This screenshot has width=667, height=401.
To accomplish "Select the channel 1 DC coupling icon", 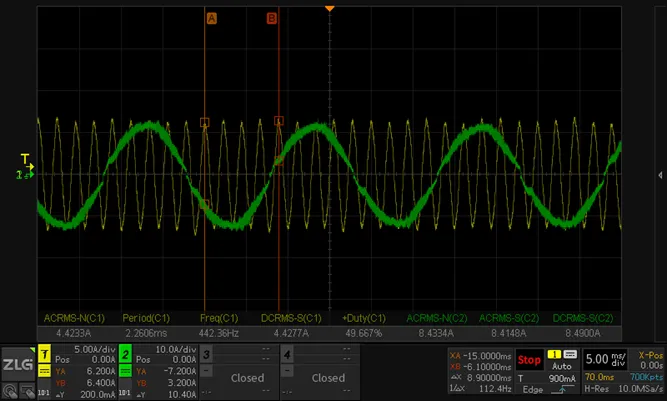I will [x=44, y=372].
